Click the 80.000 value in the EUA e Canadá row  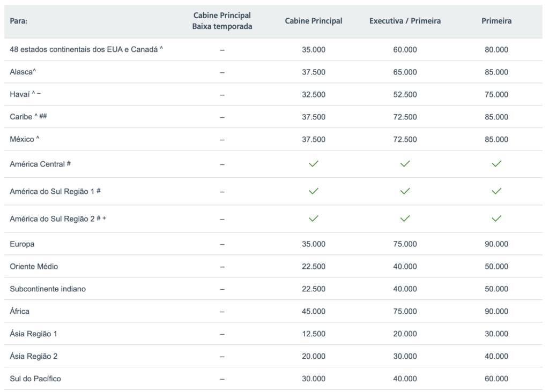point(496,50)
